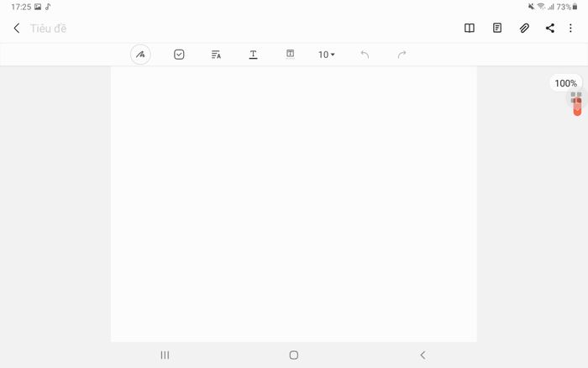
Task: Redo the last undone action
Action: point(402,55)
